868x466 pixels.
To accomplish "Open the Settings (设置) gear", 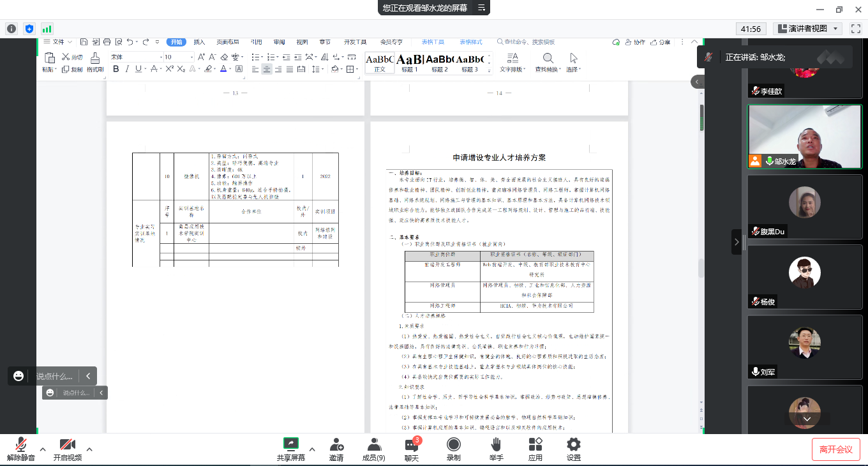I will pos(574,449).
